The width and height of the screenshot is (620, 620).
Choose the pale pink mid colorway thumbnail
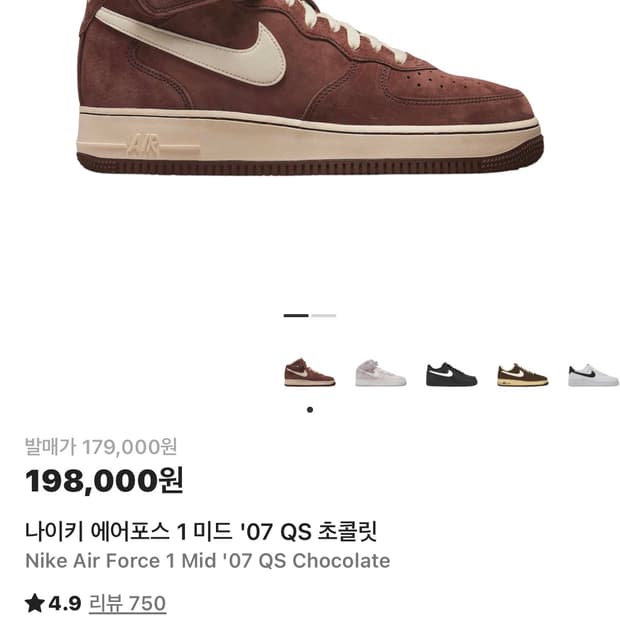(x=380, y=373)
